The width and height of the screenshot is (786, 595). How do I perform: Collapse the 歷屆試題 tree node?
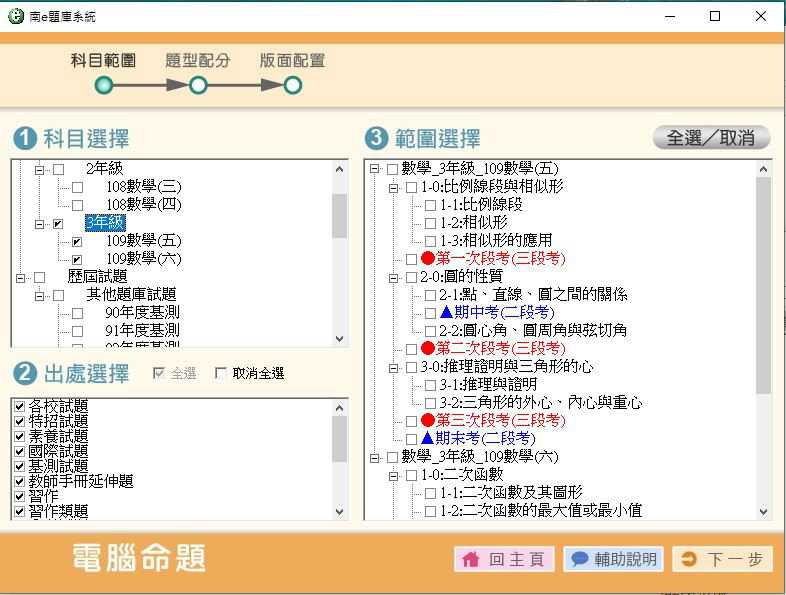pyautogui.click(x=21, y=277)
